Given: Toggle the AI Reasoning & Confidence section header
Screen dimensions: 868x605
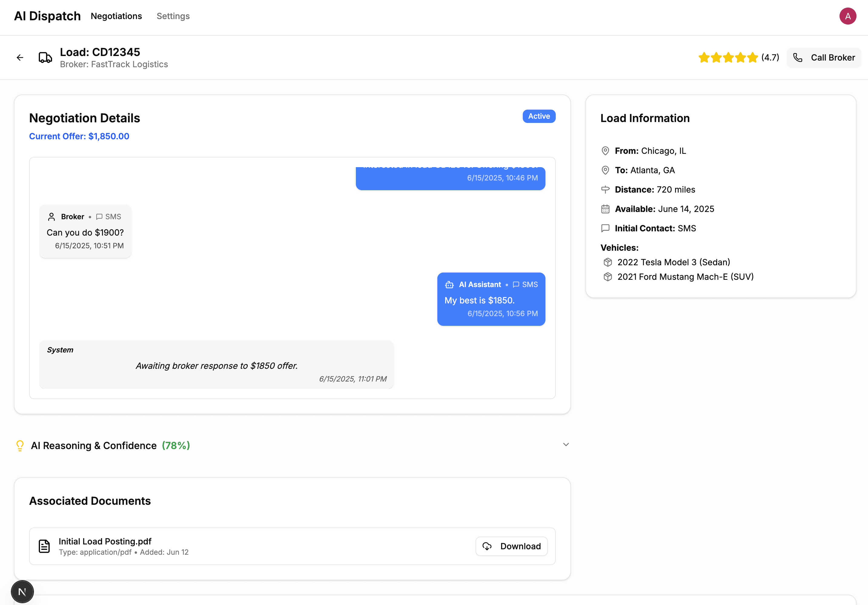Looking at the screenshot, I should [94, 445].
